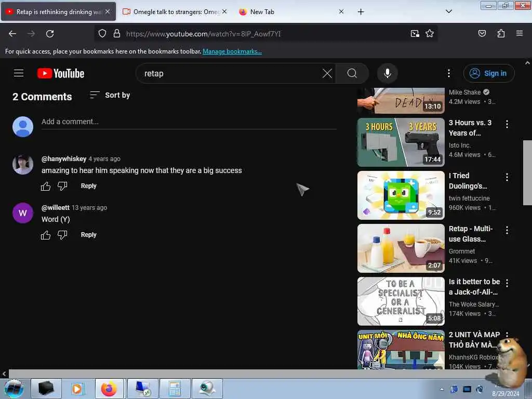
Task: Click the Mike Shake channel name
Action: [x=464, y=92]
